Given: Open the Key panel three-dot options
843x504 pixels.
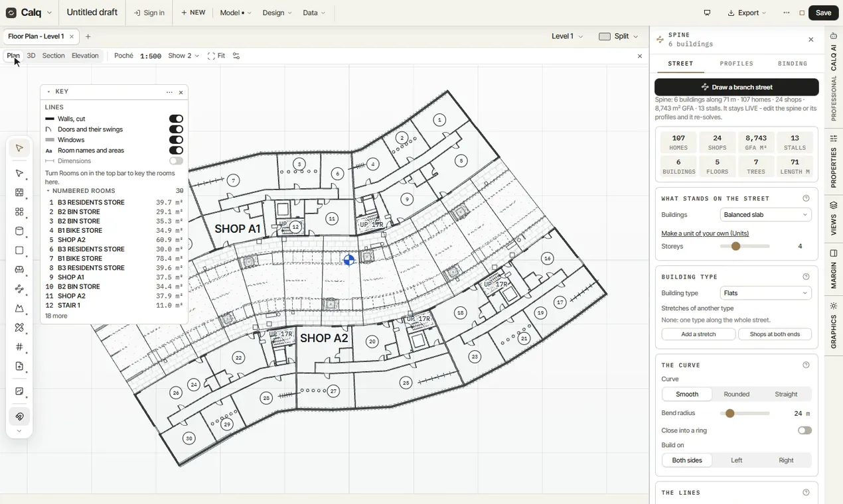Looking at the screenshot, I should (x=169, y=92).
